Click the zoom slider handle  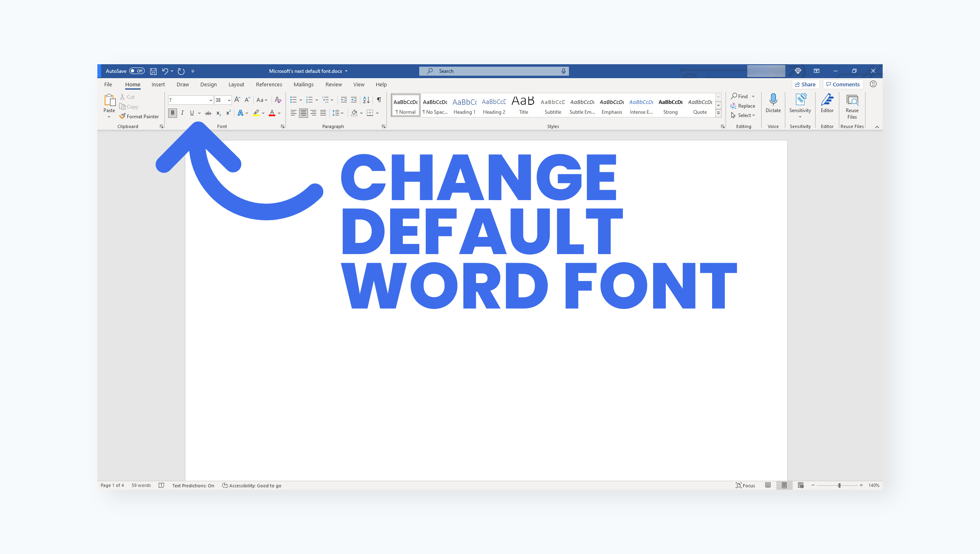pyautogui.click(x=839, y=486)
